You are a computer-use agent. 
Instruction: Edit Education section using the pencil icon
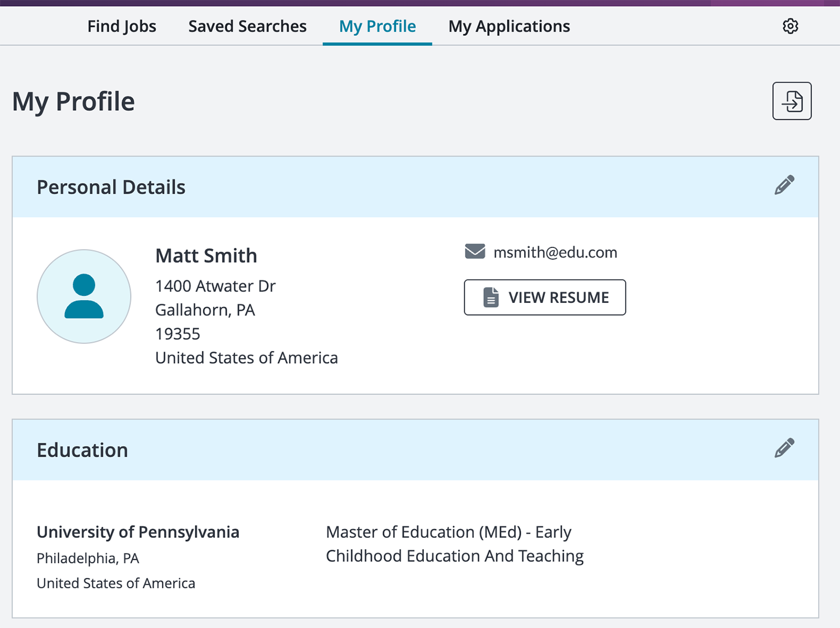pos(784,448)
